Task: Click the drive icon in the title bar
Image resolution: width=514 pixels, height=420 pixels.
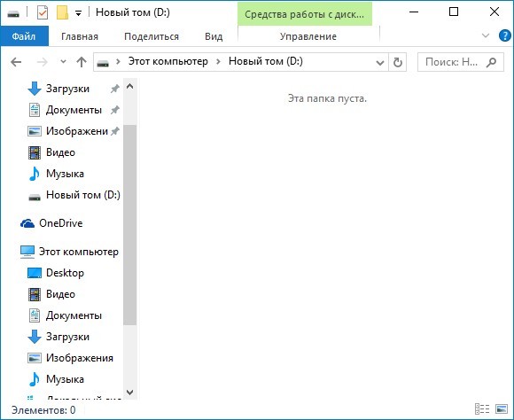Action: pos(13,13)
